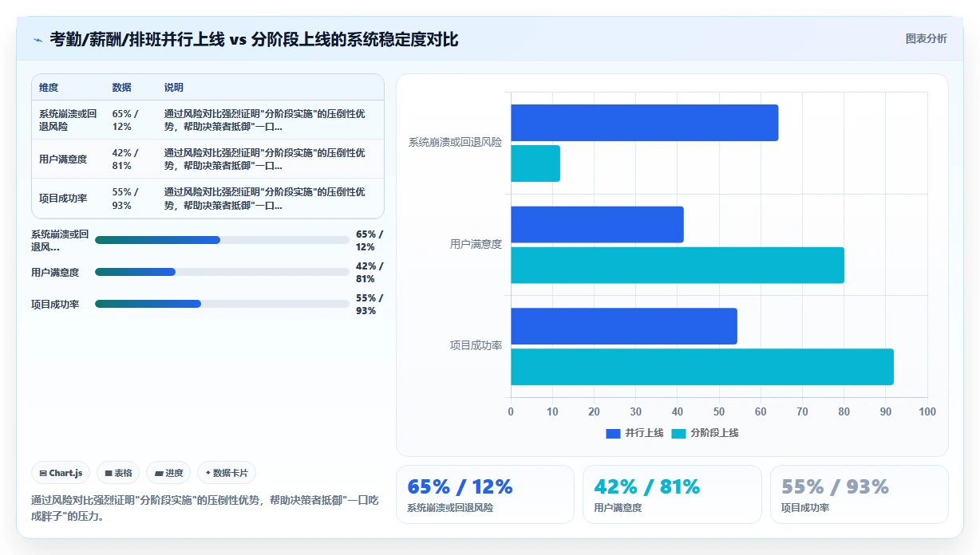Click the cyan 分阶段上线 legend color box

pos(678,433)
